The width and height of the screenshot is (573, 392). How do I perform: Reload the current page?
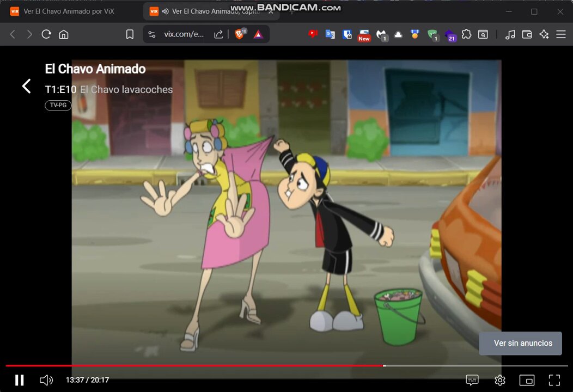click(46, 34)
